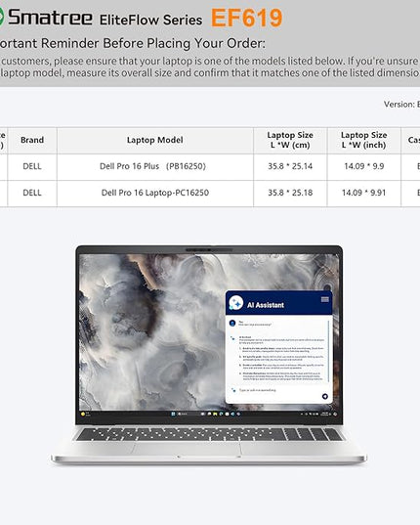420x525 pixels.
Task: Click DELL brand cell in the PC16250 row
Action: tap(32, 193)
